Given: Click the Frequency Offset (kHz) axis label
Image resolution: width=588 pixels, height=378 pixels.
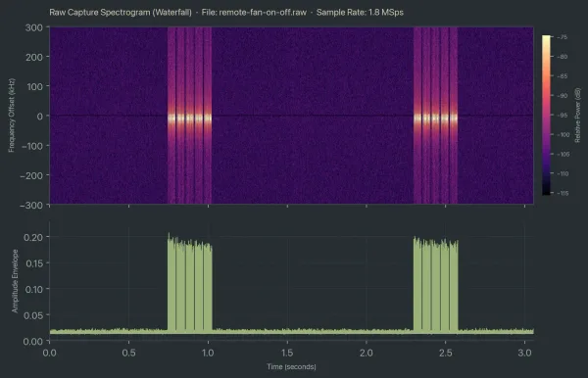Looking at the screenshot, I should (x=12, y=115).
